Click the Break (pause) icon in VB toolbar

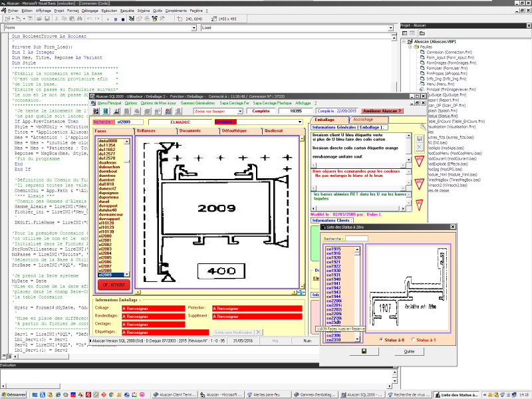[116, 19]
